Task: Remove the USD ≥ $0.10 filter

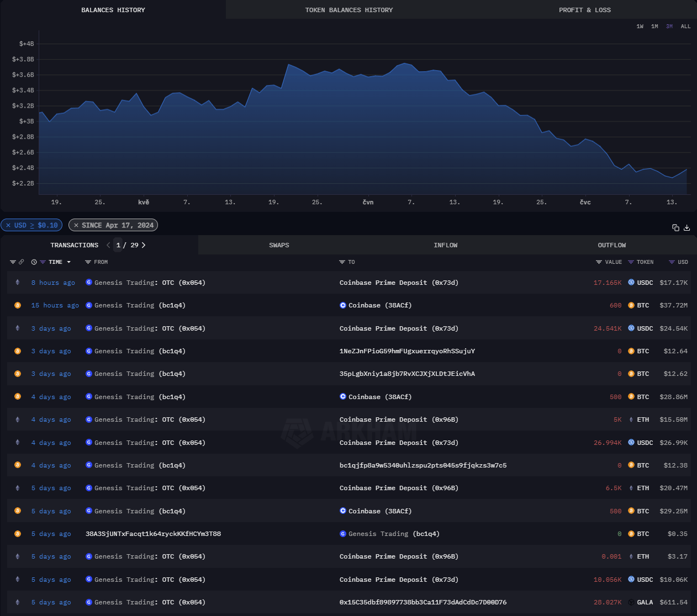Action: pyautogui.click(x=8, y=225)
